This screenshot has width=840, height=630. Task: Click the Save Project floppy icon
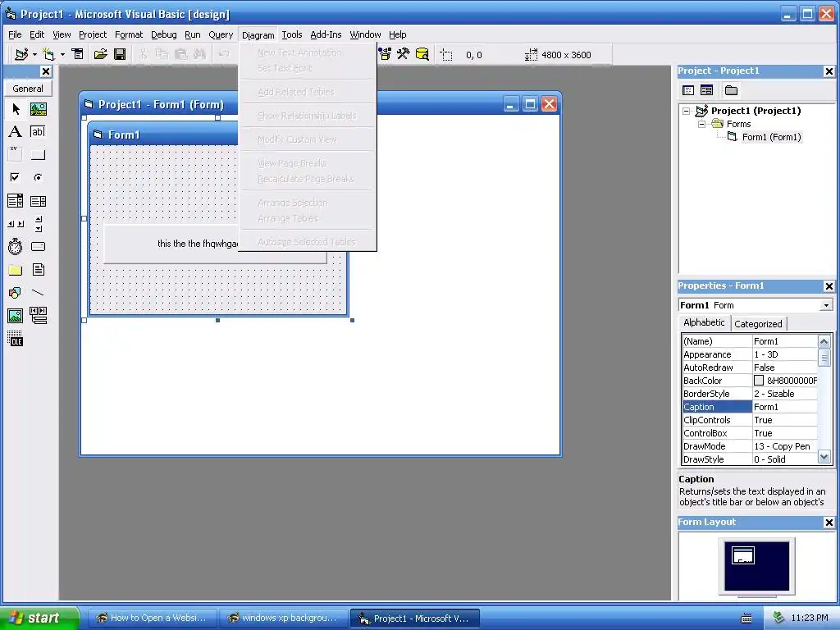tap(120, 54)
